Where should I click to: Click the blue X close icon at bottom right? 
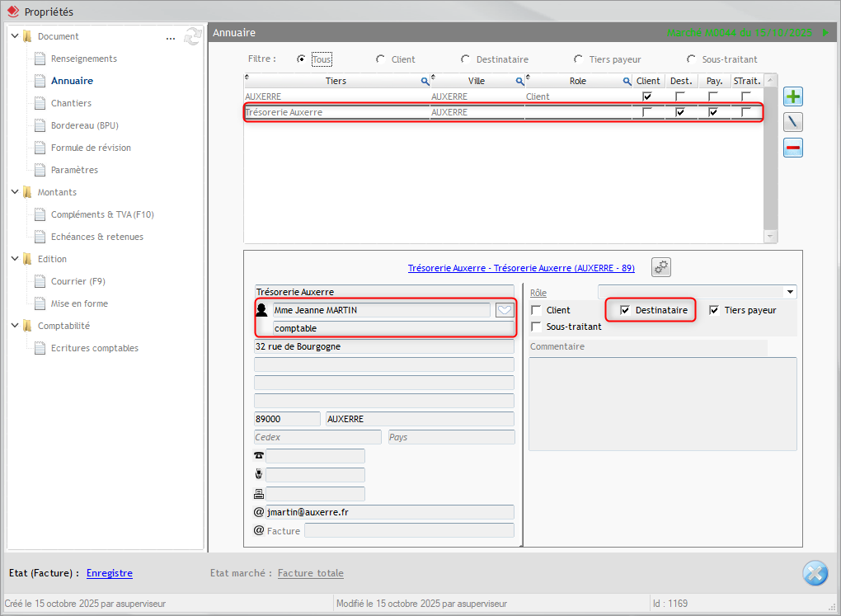(815, 573)
